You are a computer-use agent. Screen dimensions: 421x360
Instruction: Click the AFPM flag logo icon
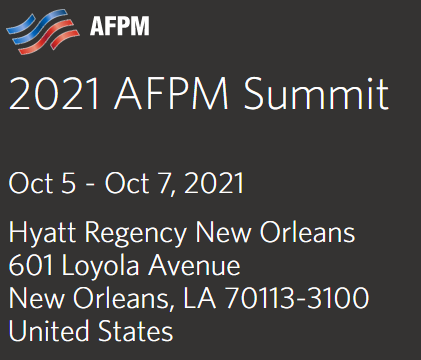[x=43, y=32]
